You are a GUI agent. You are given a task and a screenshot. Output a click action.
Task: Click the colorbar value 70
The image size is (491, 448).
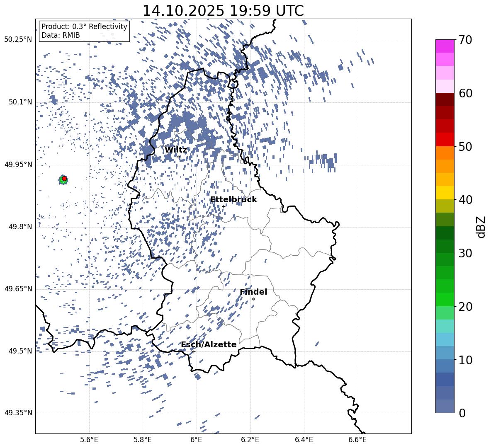(465, 40)
